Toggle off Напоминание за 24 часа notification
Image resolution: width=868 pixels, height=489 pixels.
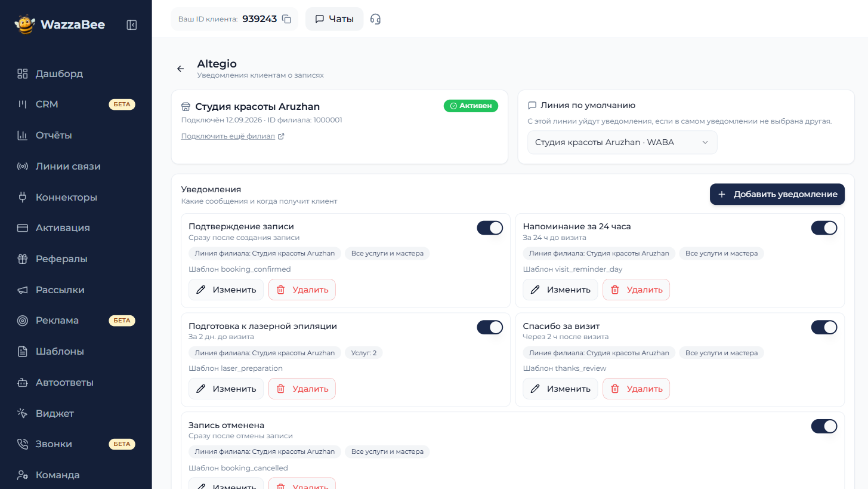tap(824, 227)
